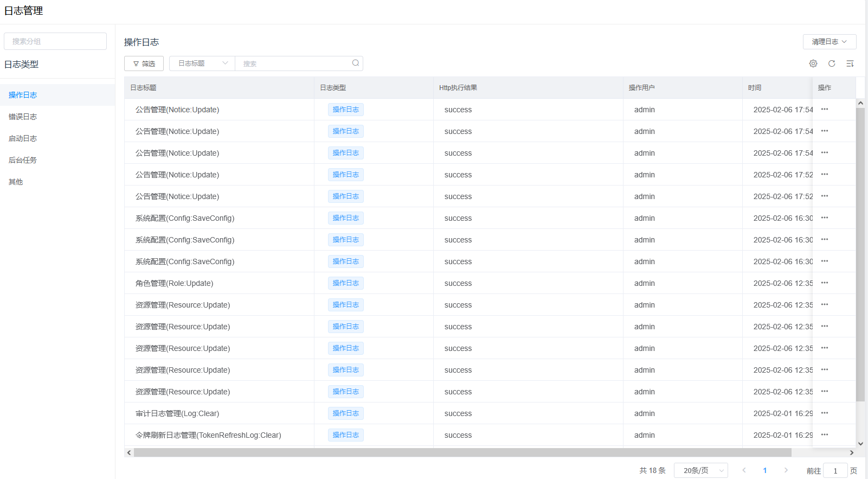
Task: Switch to 后台任务 log type
Action: tap(23, 160)
